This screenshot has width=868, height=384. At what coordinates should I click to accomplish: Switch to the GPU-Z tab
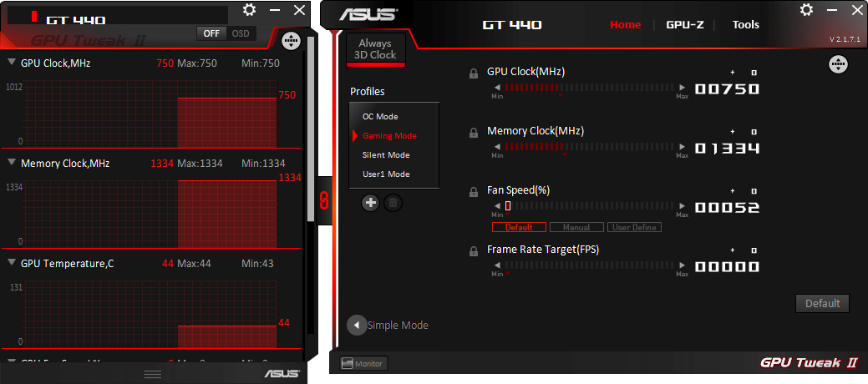[684, 24]
